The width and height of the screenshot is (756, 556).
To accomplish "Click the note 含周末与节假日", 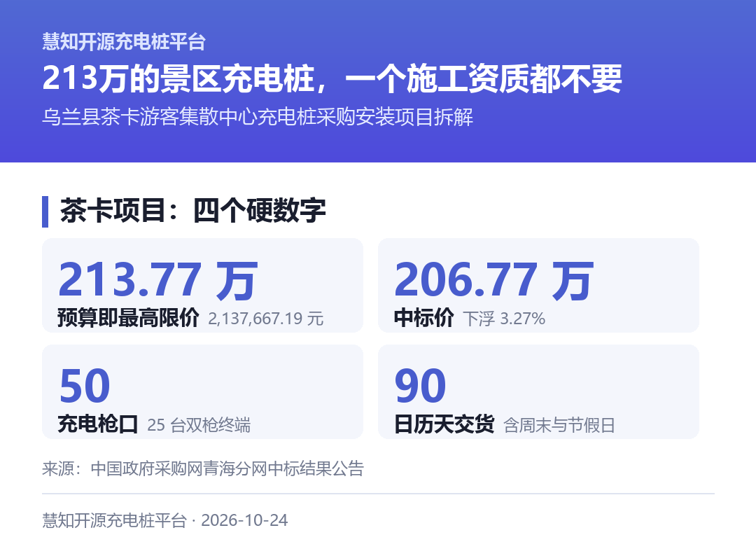I will coord(559,425).
